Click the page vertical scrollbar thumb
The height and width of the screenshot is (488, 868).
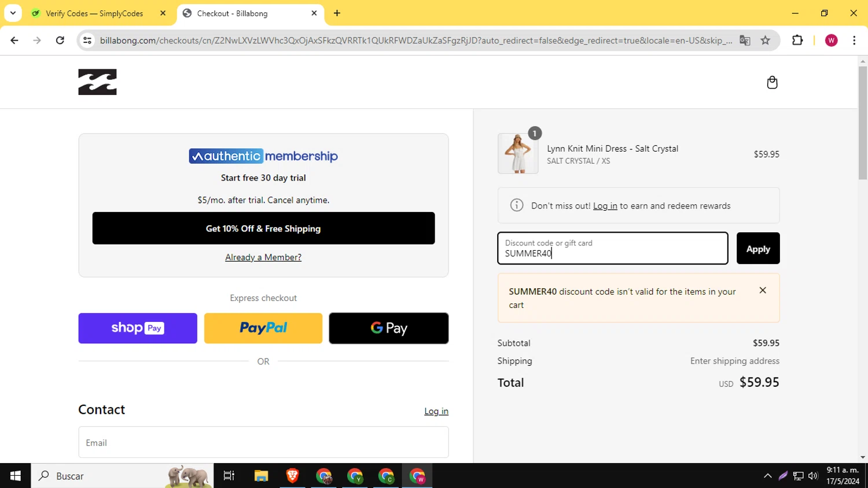(863, 123)
